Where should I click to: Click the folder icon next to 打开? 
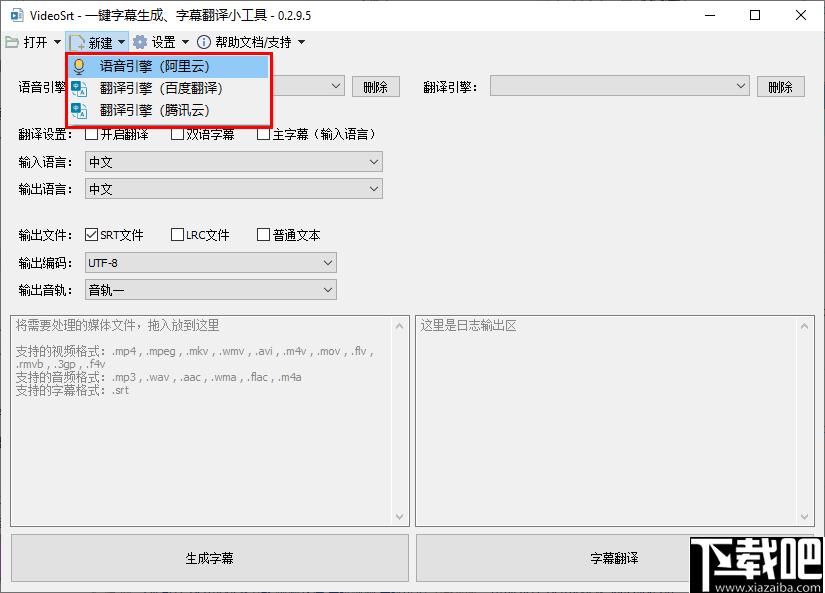12,42
